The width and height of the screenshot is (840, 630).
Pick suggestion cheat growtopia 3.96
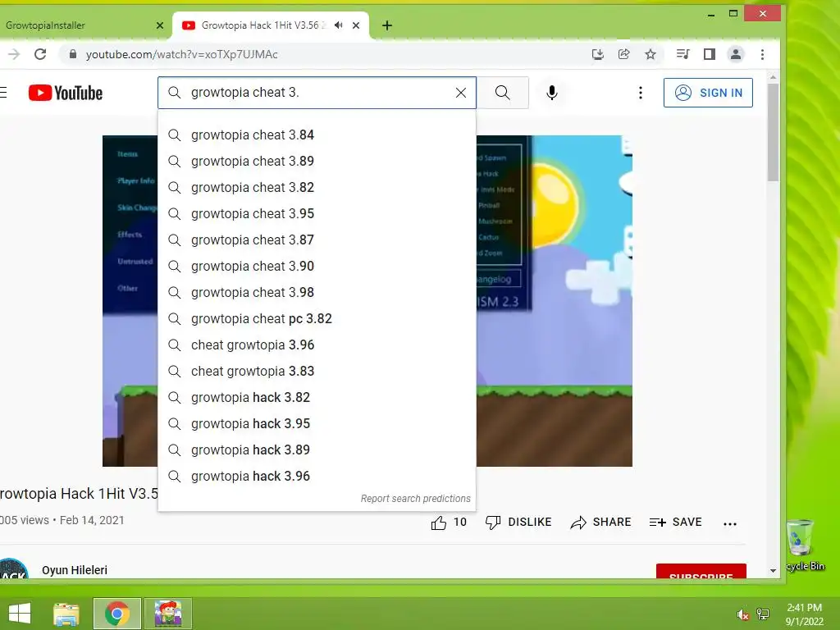[x=317, y=345]
